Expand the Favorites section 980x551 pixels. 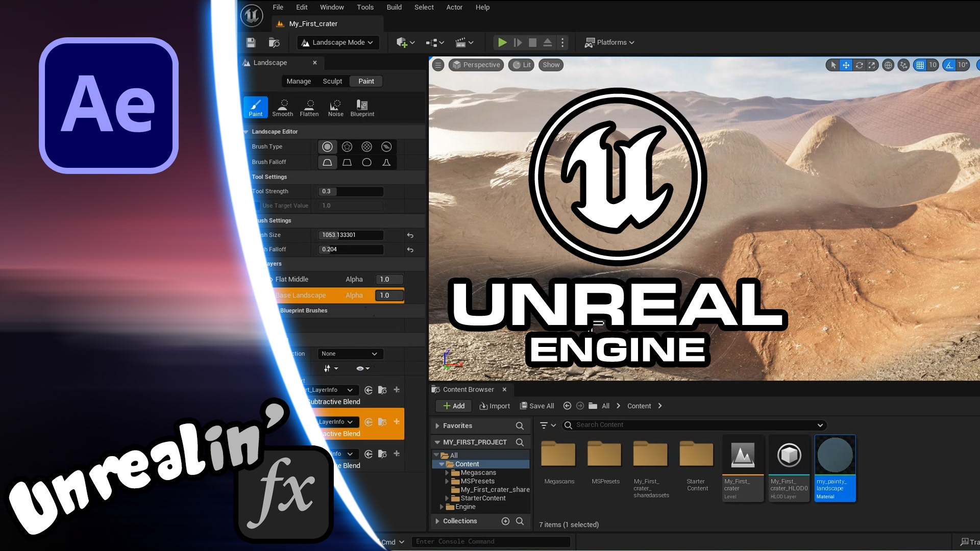point(437,425)
